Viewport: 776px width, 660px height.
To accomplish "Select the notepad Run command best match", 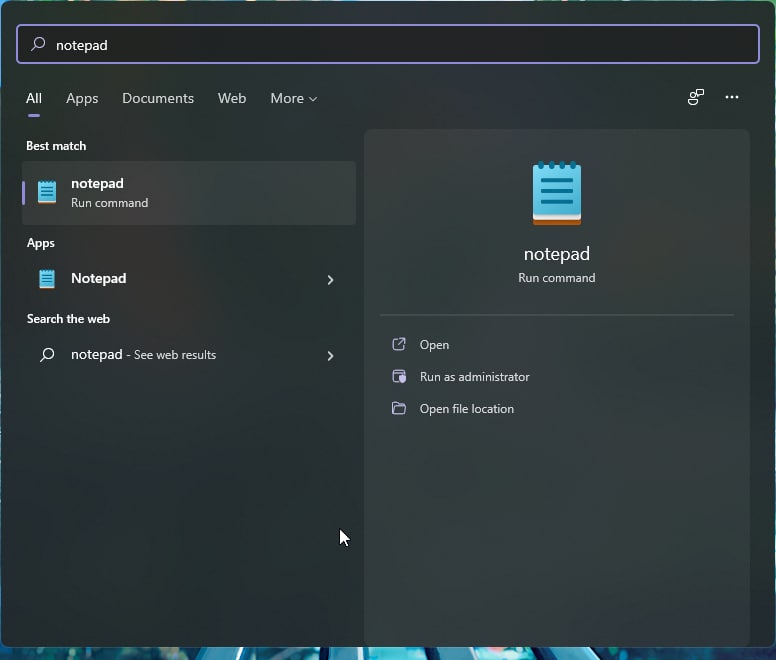I will [x=189, y=193].
